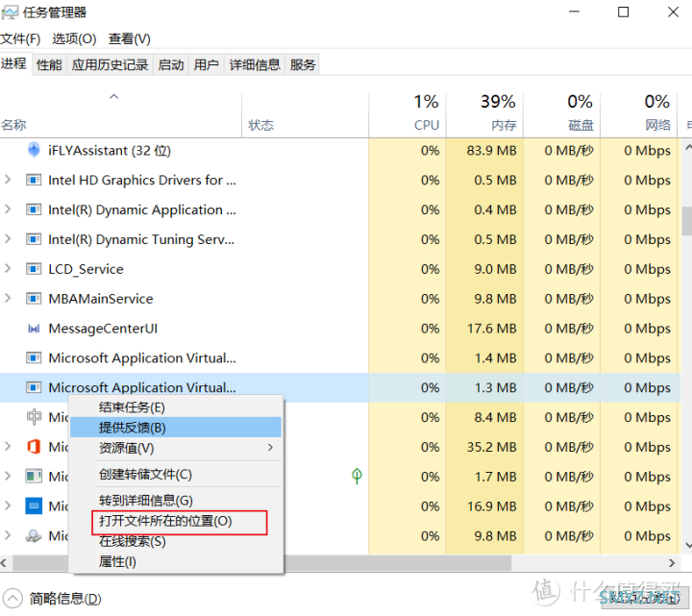Expand the Intel HD Graphics Drivers process

(8, 180)
